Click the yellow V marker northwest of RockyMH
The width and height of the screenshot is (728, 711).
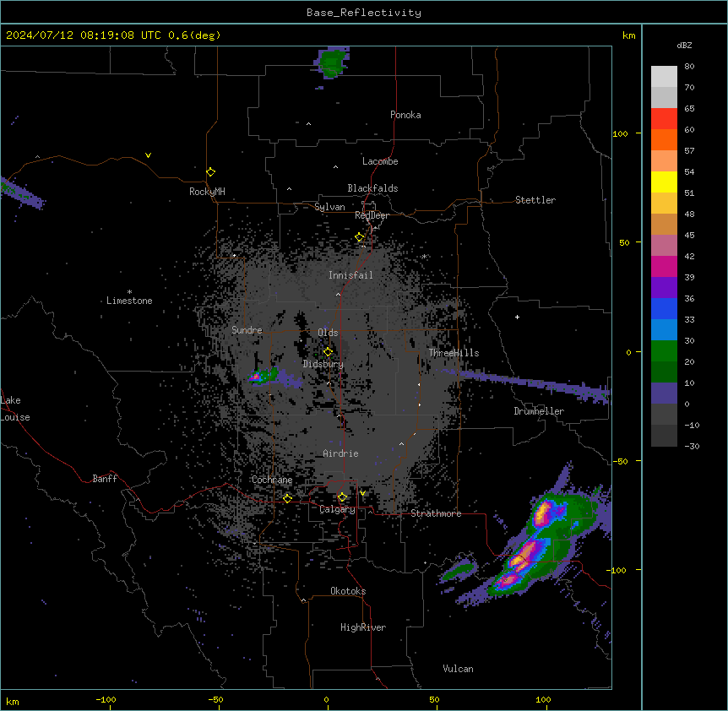tap(148, 155)
